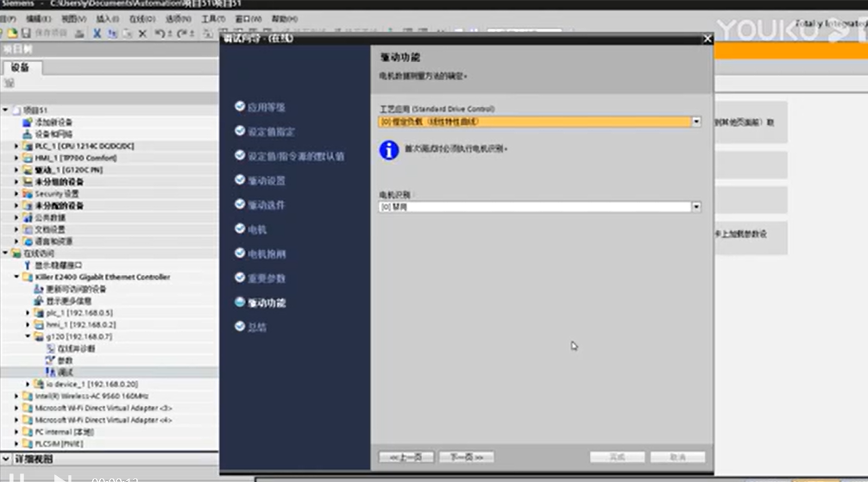
Task: Close the commissioning wizard dialog
Action: click(707, 39)
